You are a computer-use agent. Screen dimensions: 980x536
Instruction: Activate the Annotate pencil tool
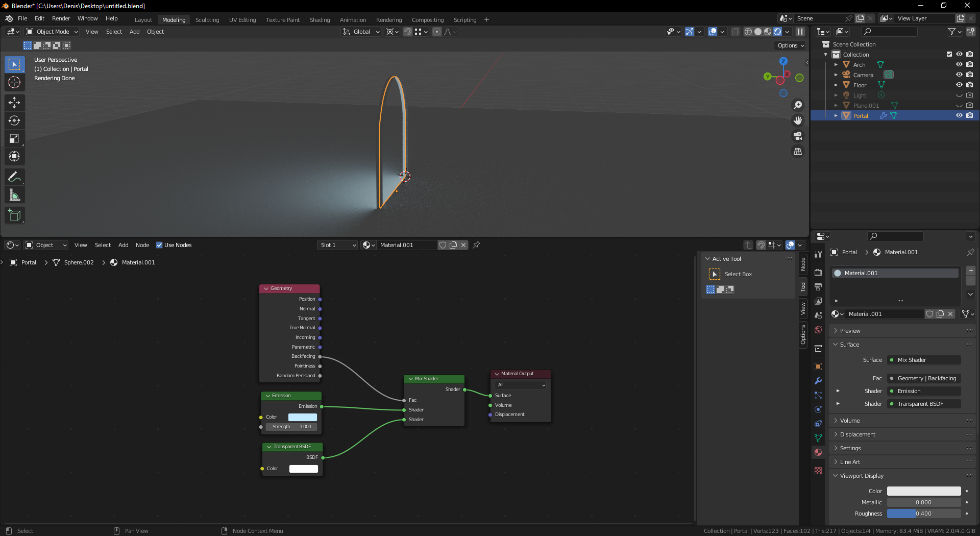14,177
